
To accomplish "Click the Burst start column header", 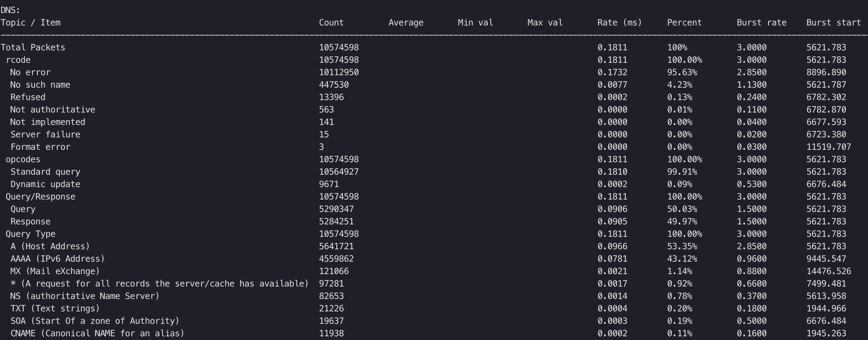I will [833, 23].
